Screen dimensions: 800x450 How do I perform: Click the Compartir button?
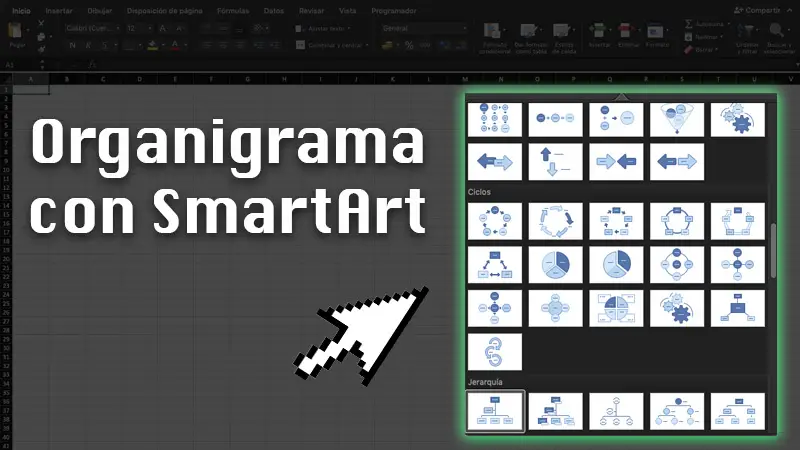click(758, 10)
